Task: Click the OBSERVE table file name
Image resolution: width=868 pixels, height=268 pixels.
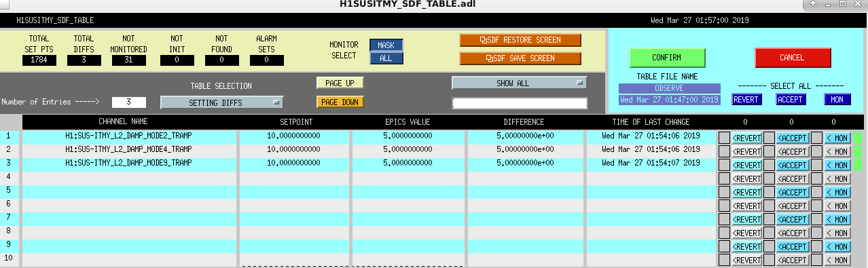Action: point(669,88)
